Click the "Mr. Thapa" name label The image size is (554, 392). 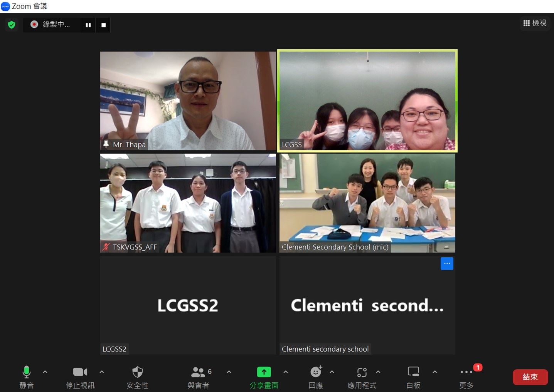[x=129, y=145]
